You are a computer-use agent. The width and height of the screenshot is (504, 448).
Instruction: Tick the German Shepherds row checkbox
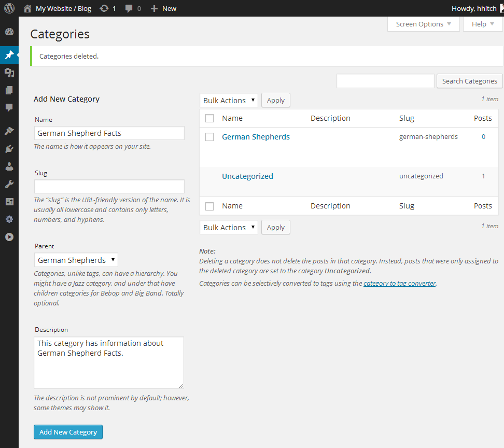coord(209,137)
